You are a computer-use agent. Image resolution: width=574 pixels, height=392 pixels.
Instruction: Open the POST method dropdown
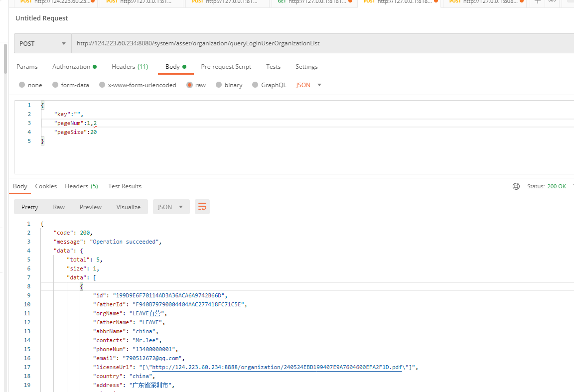click(x=43, y=43)
